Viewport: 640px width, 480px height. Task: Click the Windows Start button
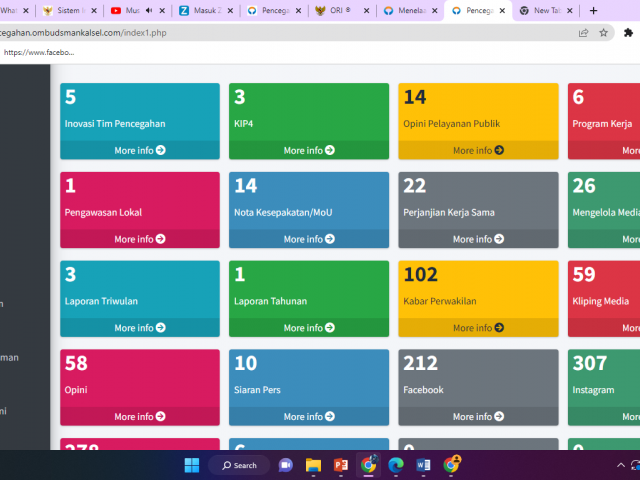[x=192, y=465]
